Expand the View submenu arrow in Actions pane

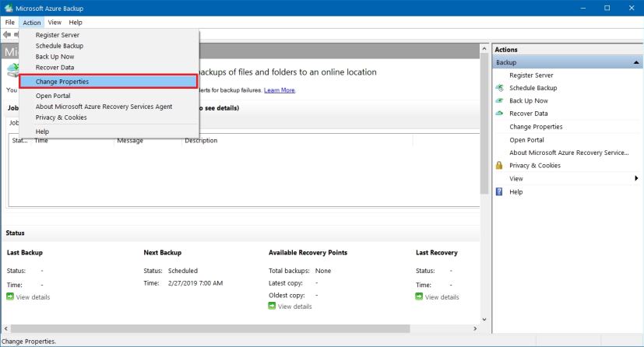(x=635, y=178)
